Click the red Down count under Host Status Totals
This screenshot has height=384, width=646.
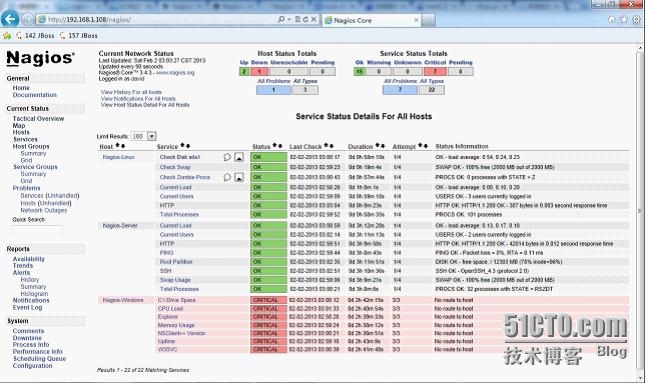259,72
